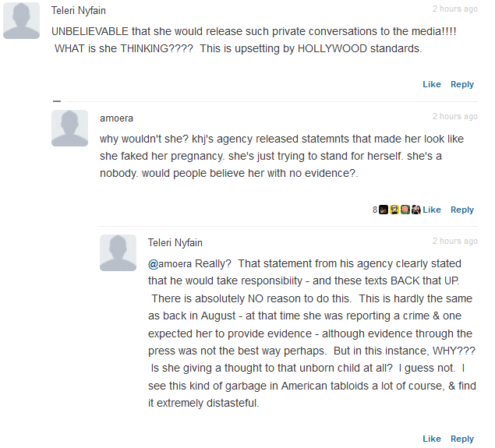Open the amoera username link
Screen dimensions: 495x448
[116, 118]
